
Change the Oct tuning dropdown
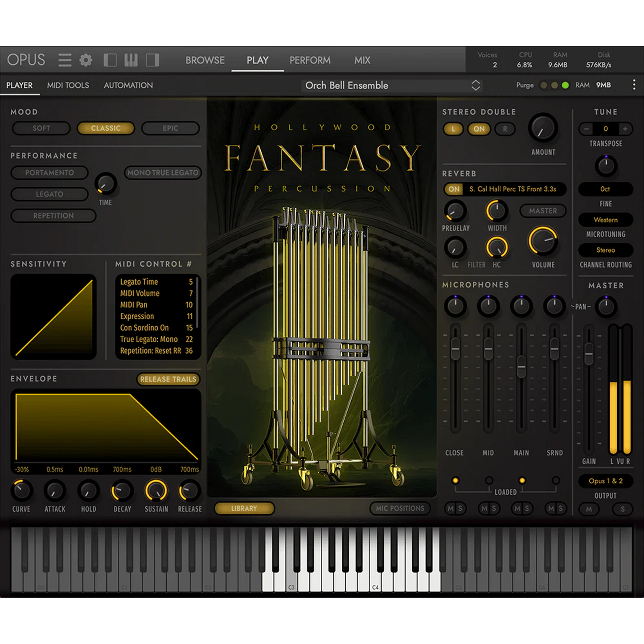click(605, 189)
